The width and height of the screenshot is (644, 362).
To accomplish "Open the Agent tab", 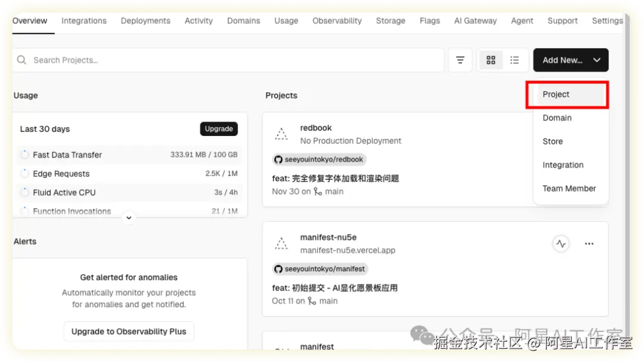I will click(x=522, y=21).
